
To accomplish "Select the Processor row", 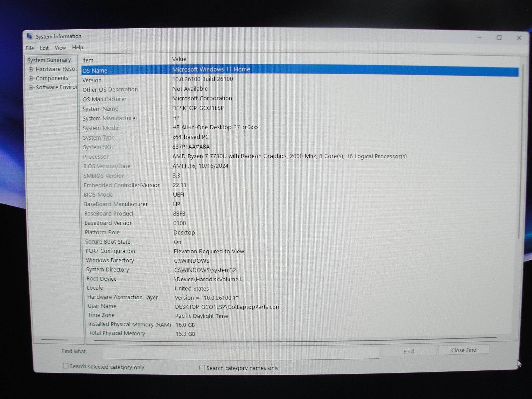I will pos(96,157).
